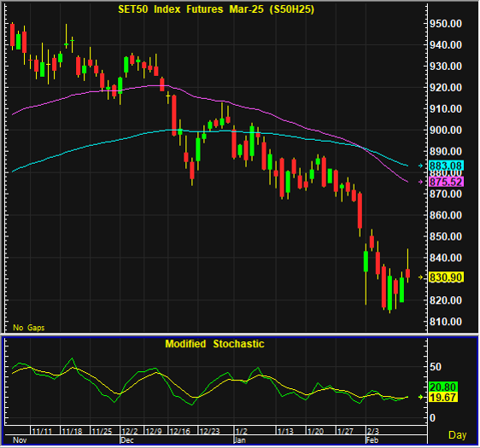The width and height of the screenshot is (480, 448).
Task: Click the 12/23 date marker
Action: (x=210, y=431)
